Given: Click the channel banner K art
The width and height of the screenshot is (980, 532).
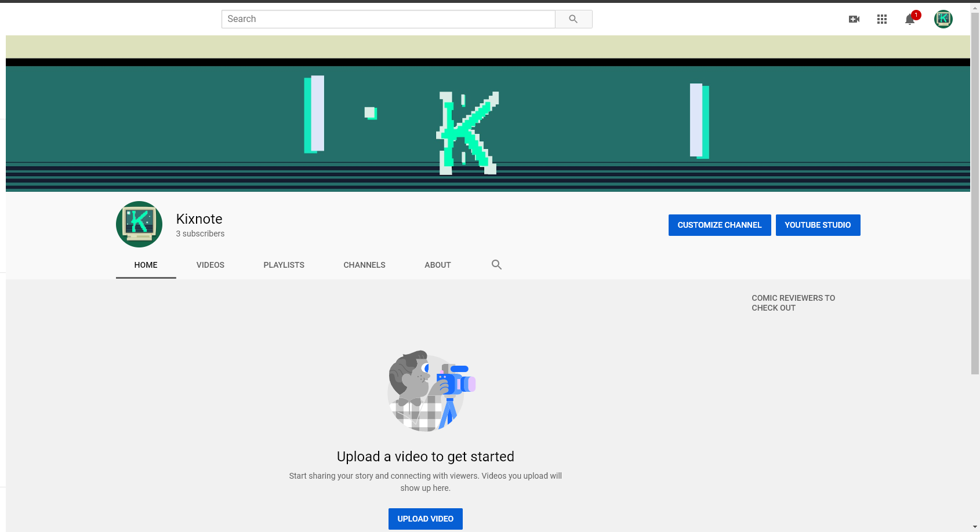Looking at the screenshot, I should tap(467, 133).
